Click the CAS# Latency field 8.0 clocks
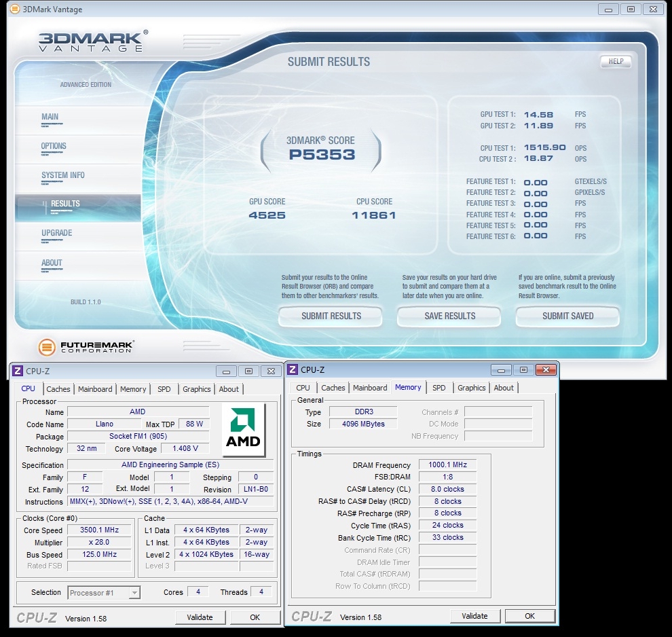The image size is (672, 637). pos(448,489)
